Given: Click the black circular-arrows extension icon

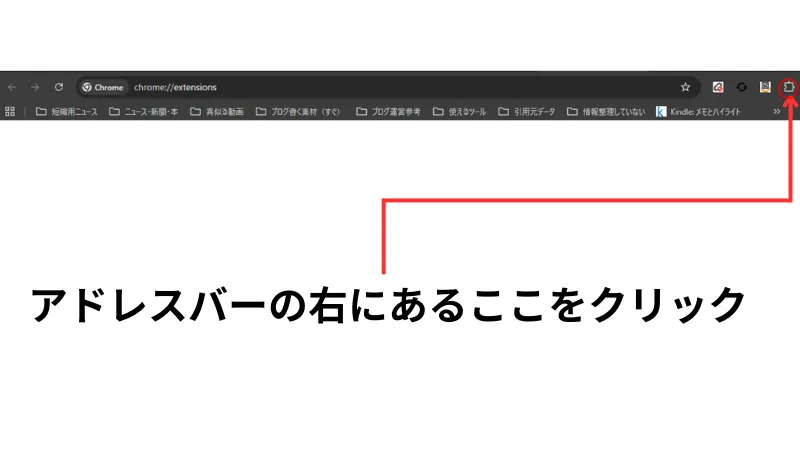Looking at the screenshot, I should click(741, 87).
